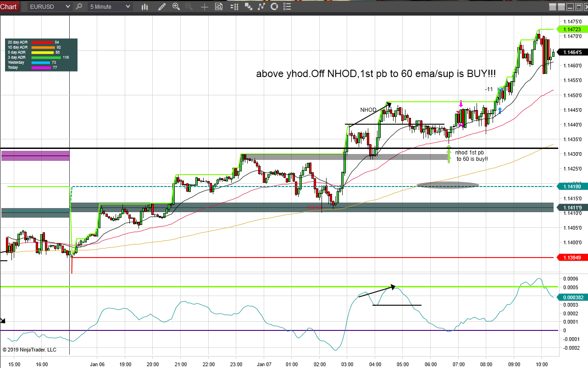588x368 pixels.
Task: Click the second gray link button in title bar
Action: (x=560, y=7)
